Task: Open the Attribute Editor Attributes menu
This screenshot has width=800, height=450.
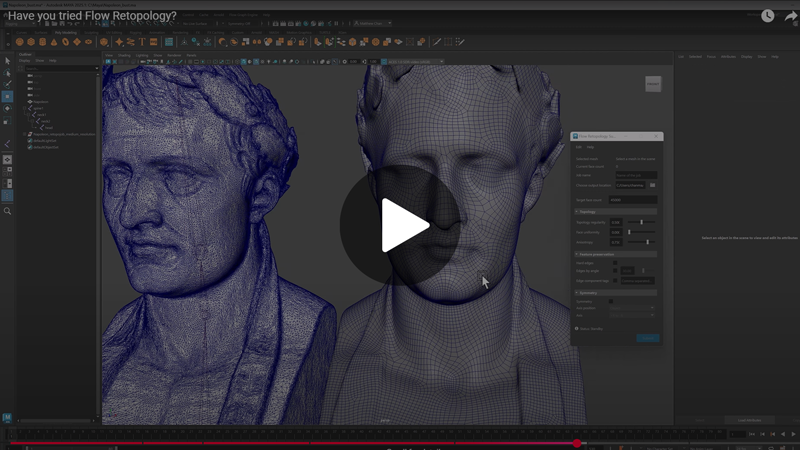Action: 729,57
